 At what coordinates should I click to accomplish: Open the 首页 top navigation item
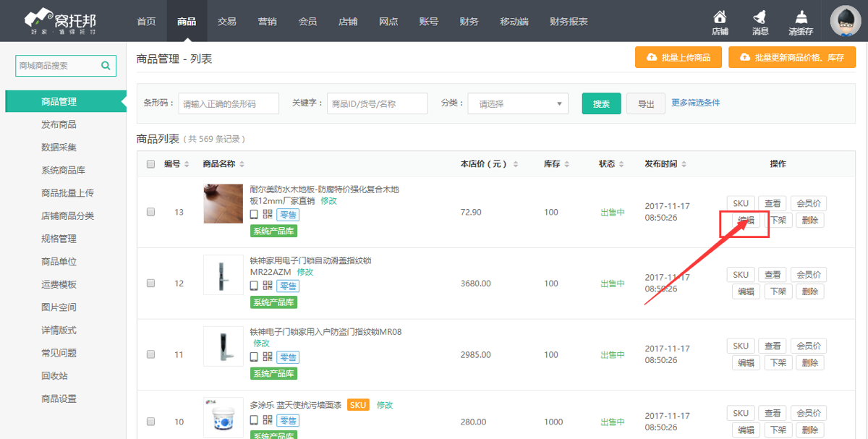[146, 22]
